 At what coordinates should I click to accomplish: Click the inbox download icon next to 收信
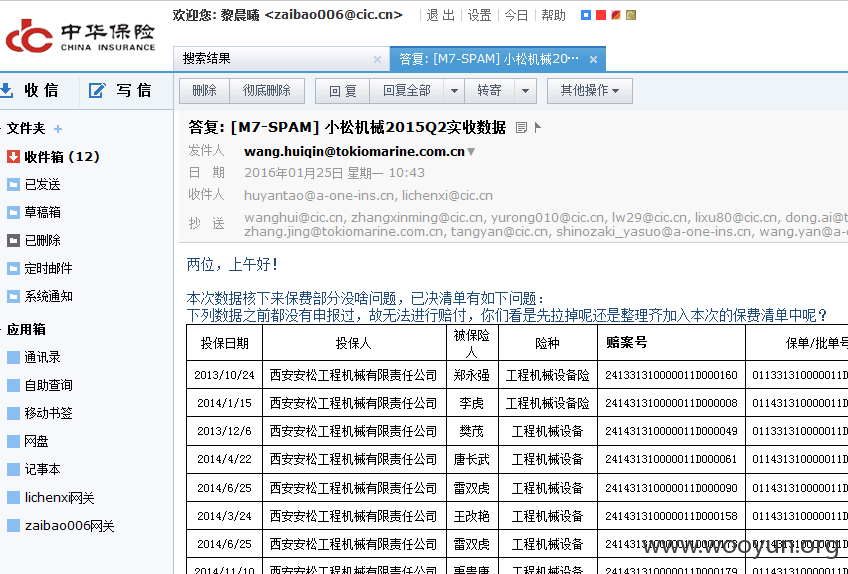[x=6, y=90]
